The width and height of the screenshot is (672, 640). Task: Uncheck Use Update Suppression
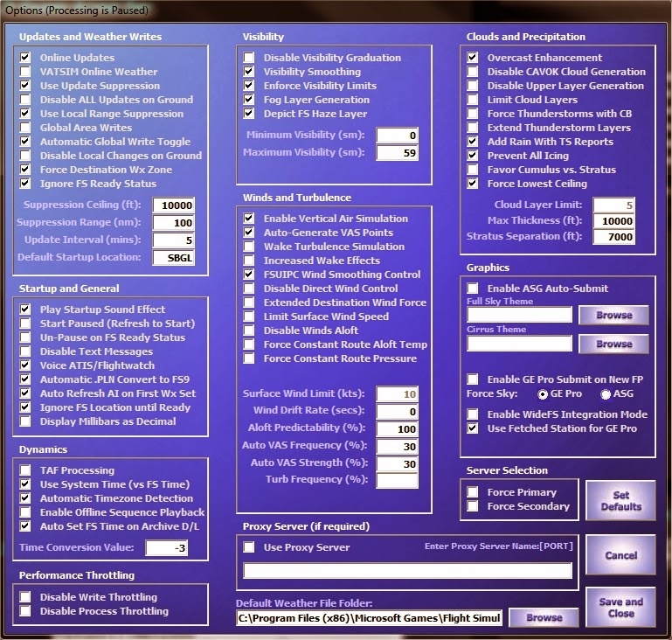click(25, 86)
